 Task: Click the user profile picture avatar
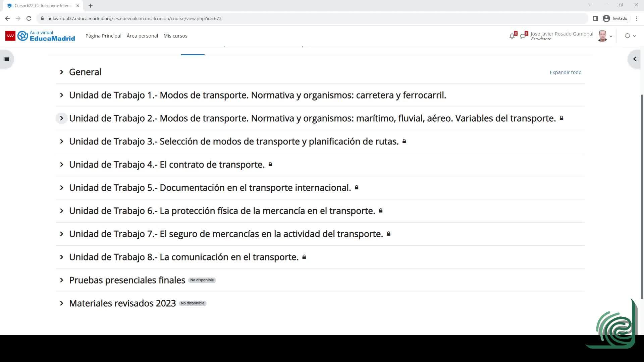[x=602, y=36]
